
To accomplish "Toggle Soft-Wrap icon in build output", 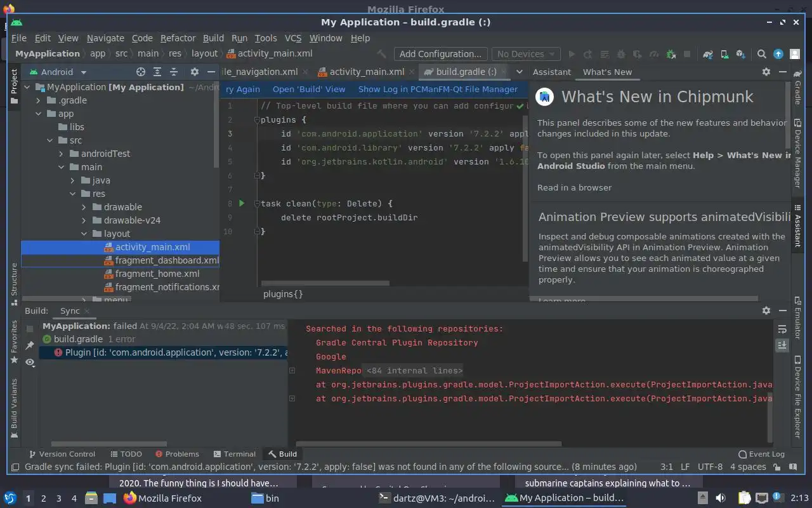I will tap(782, 329).
